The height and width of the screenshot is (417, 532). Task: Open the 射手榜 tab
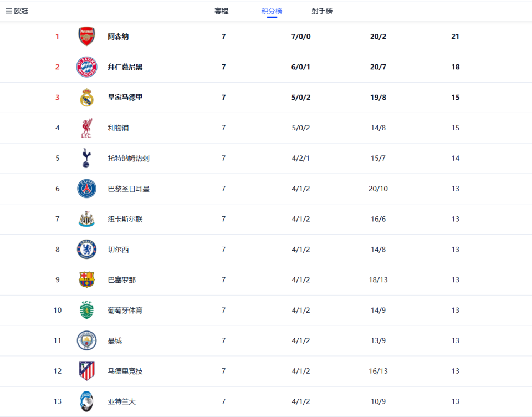coord(320,10)
